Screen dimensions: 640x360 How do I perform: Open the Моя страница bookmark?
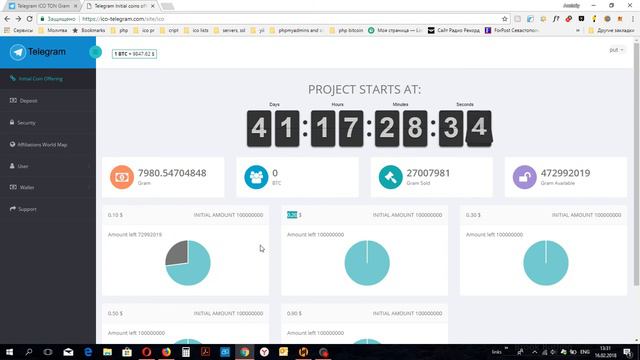point(395,30)
